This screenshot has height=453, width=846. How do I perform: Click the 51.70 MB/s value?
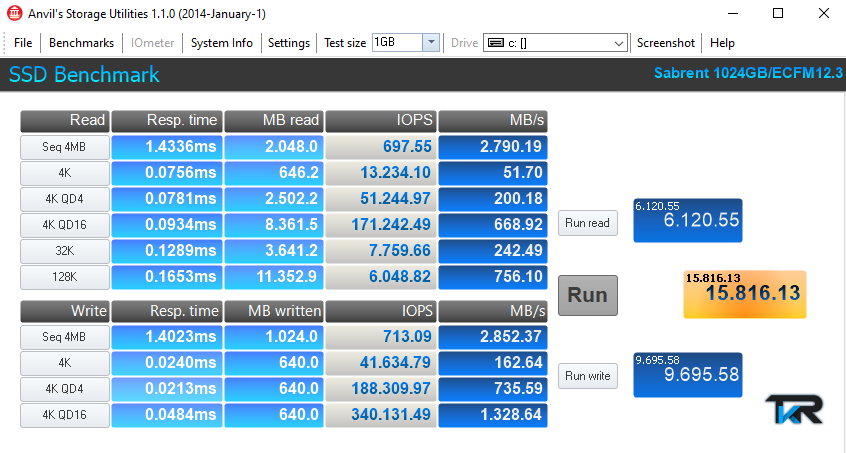pos(493,173)
